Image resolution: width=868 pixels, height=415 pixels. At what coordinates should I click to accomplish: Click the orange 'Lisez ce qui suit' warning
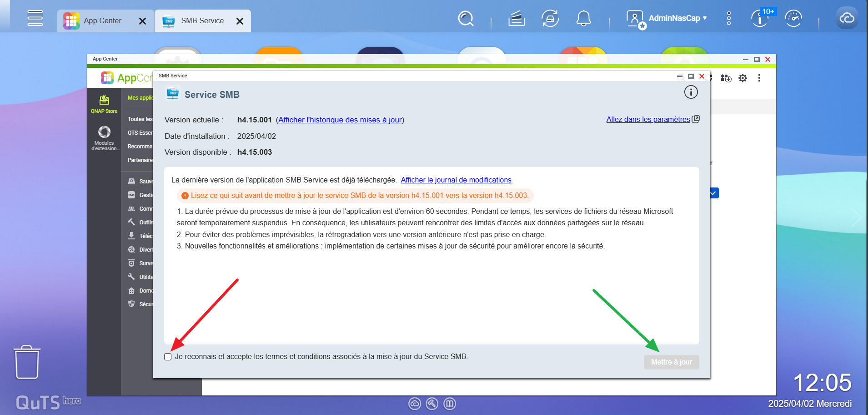pos(355,196)
